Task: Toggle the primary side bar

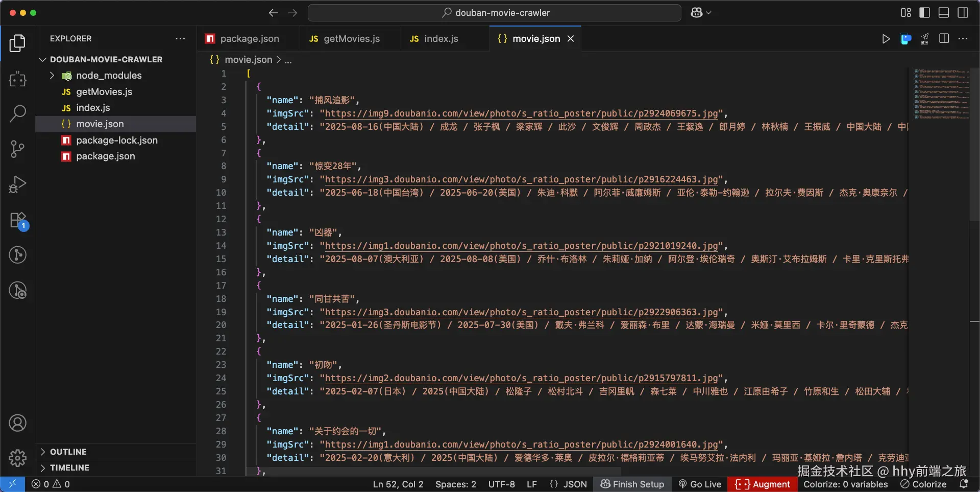Action: click(x=924, y=13)
